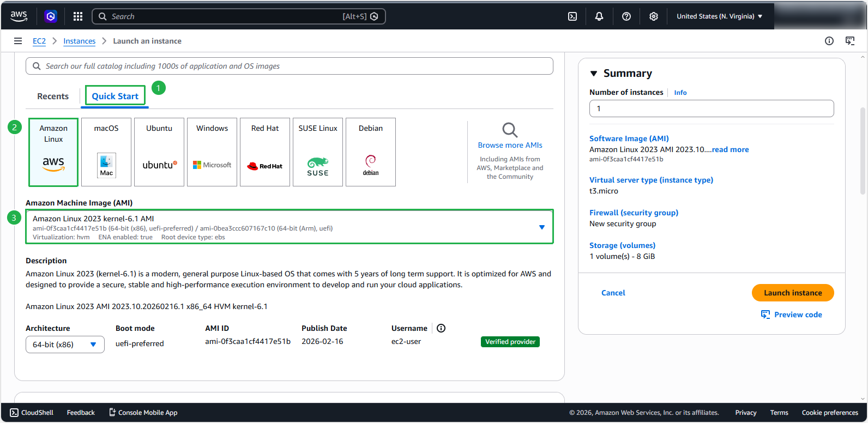This screenshot has width=868, height=423.
Task: Click the Username info circle icon
Action: click(x=441, y=328)
